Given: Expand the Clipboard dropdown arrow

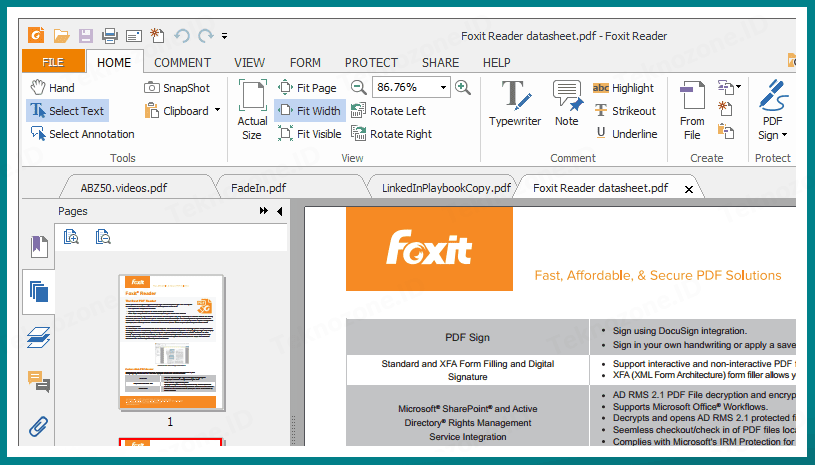Looking at the screenshot, I should [217, 110].
